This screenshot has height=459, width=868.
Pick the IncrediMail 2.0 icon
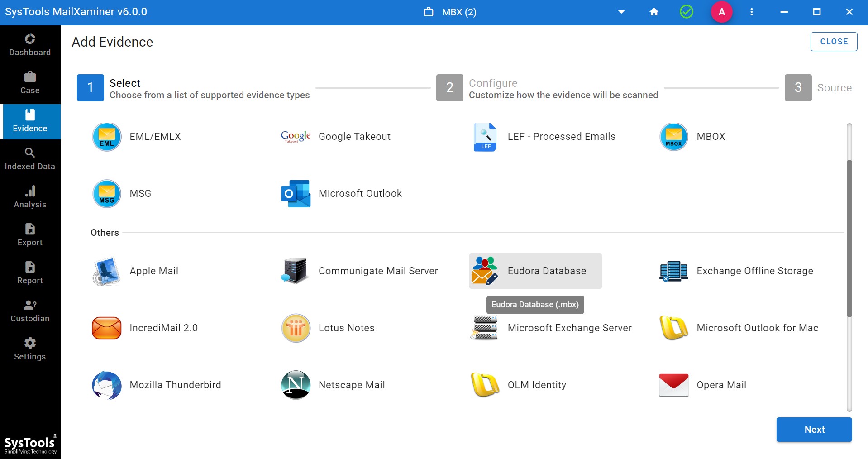tap(107, 328)
